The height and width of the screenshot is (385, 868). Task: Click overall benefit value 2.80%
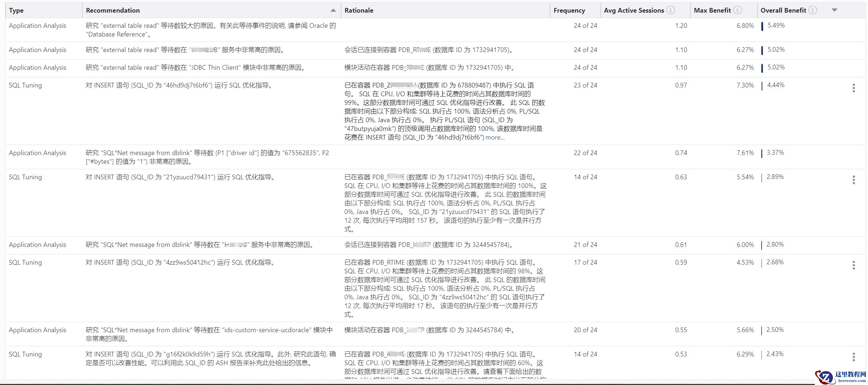coord(775,244)
